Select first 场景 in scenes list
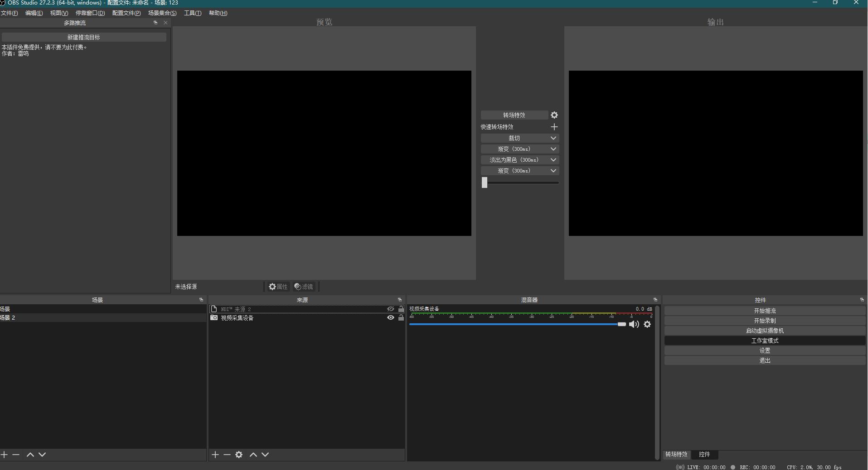The image size is (868, 470). point(103,309)
